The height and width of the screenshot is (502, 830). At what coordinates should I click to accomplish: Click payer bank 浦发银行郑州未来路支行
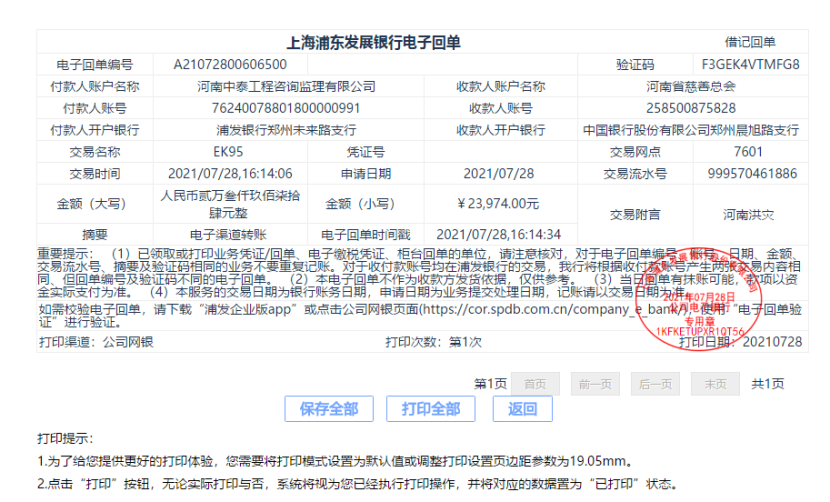click(286, 130)
